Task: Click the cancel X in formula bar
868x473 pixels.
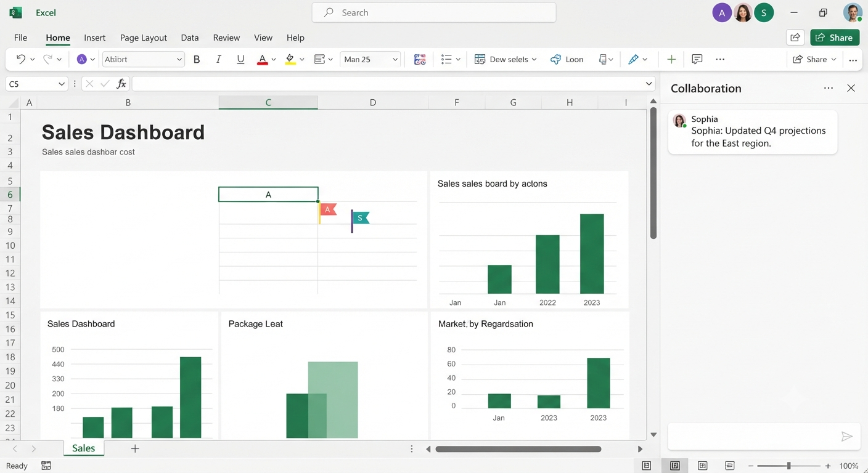Action: (89, 84)
